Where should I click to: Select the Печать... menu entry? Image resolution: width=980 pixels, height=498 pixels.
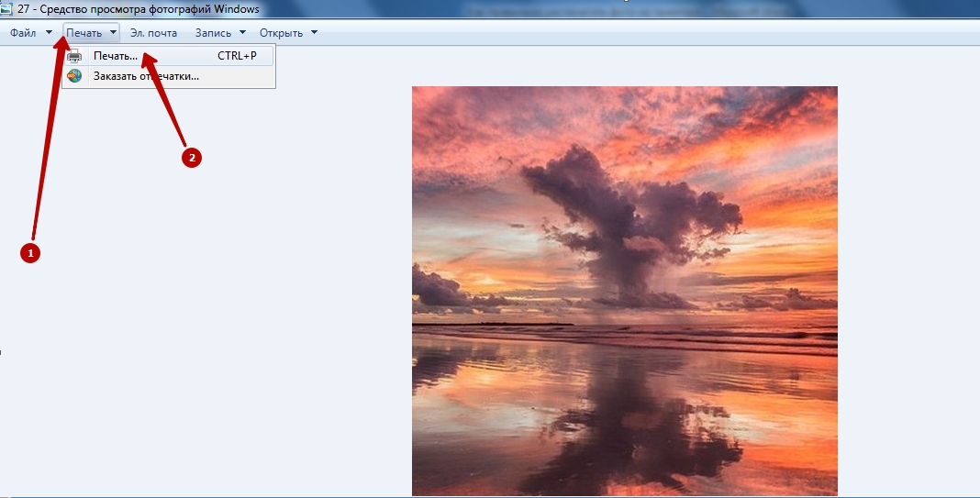(116, 56)
